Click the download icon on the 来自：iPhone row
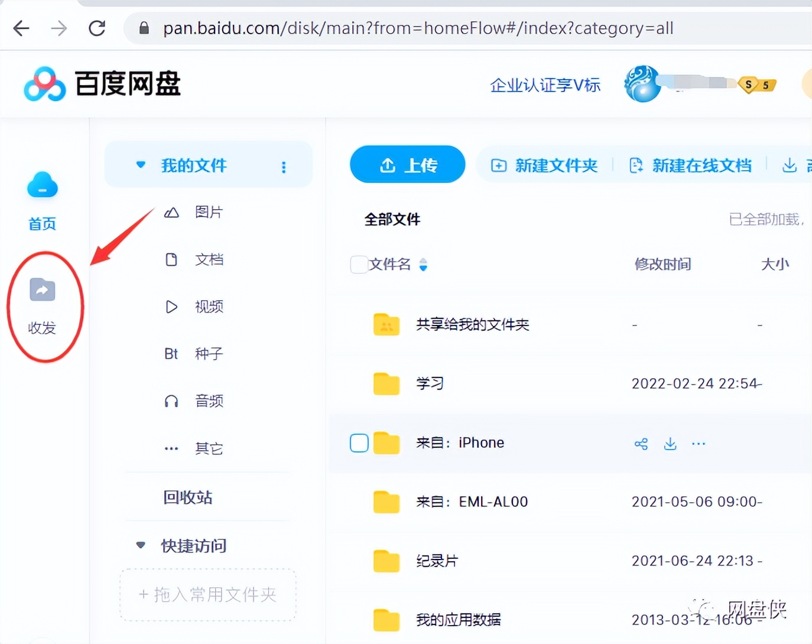The image size is (812, 644). (x=670, y=443)
